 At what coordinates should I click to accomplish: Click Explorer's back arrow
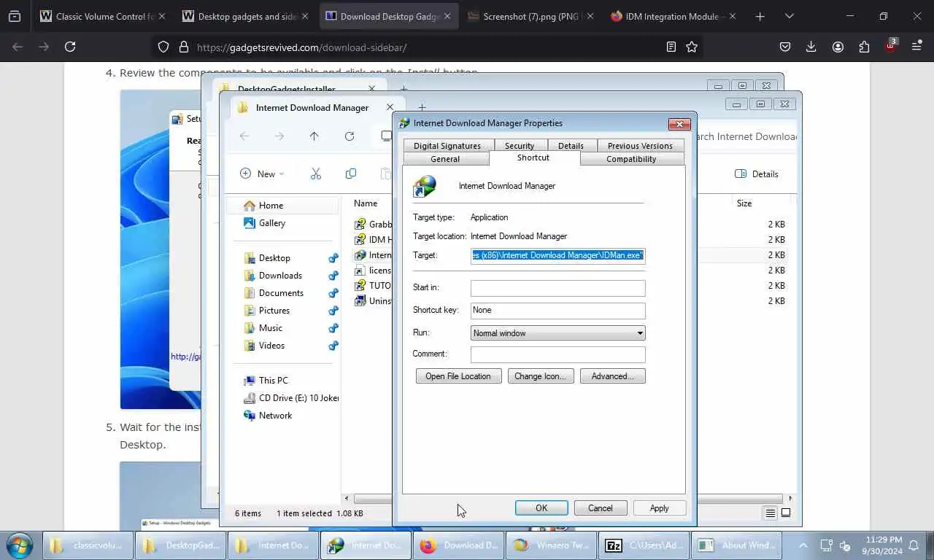pyautogui.click(x=244, y=136)
